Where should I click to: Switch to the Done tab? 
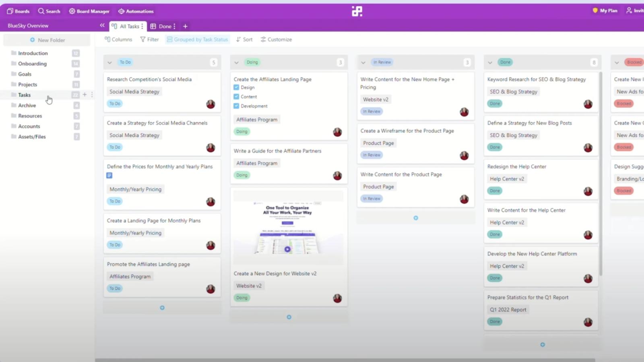(x=161, y=26)
